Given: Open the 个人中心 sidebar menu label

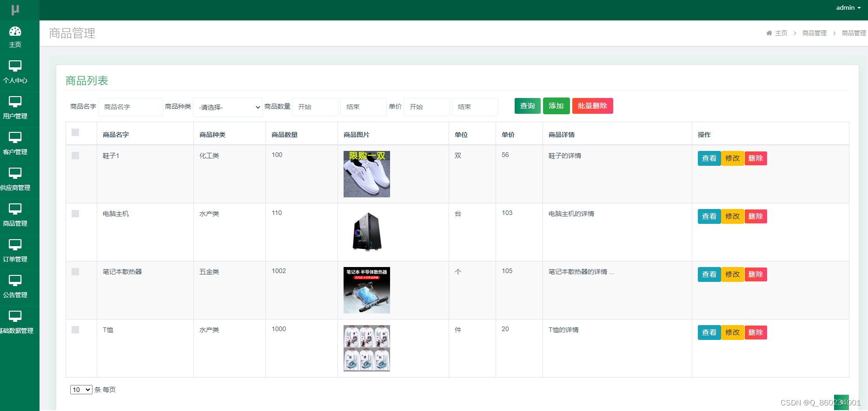Looking at the screenshot, I should click(x=15, y=80).
